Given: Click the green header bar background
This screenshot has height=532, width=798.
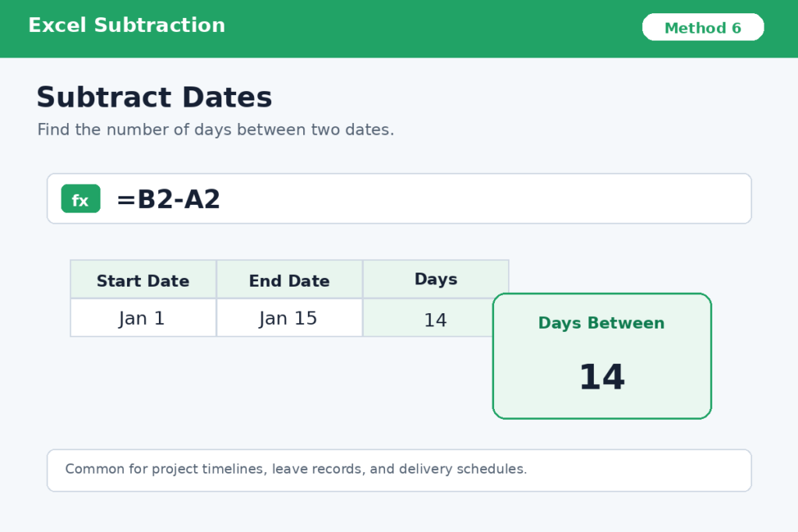Looking at the screenshot, I should pyautogui.click(x=433, y=29).
